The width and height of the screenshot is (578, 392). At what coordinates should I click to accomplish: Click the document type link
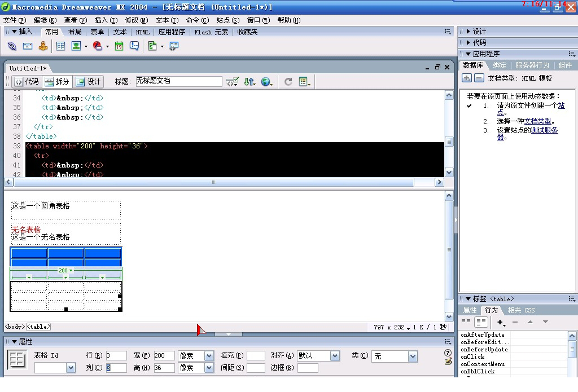(x=537, y=121)
